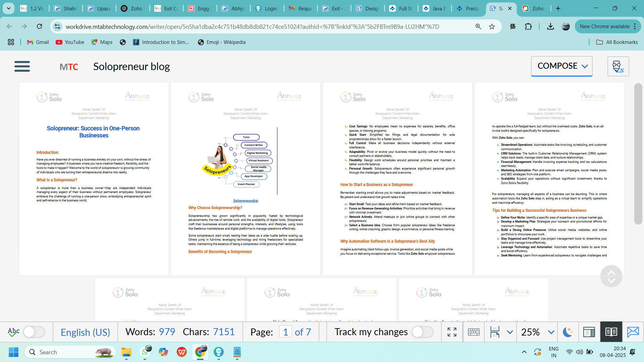Click the page break view icon

click(495, 332)
